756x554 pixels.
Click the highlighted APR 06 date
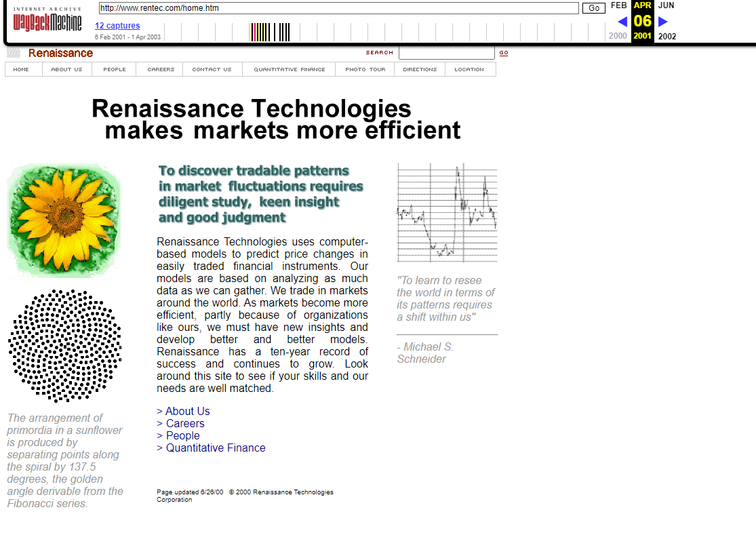(642, 21)
